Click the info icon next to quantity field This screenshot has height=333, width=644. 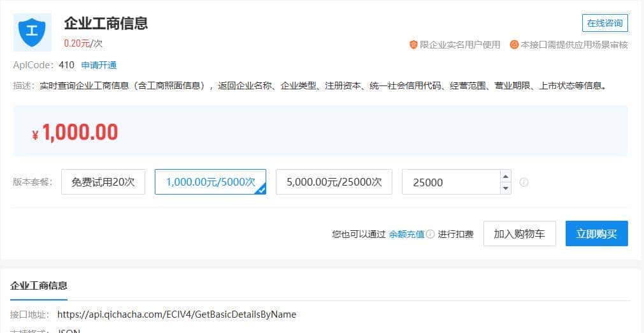pos(524,182)
